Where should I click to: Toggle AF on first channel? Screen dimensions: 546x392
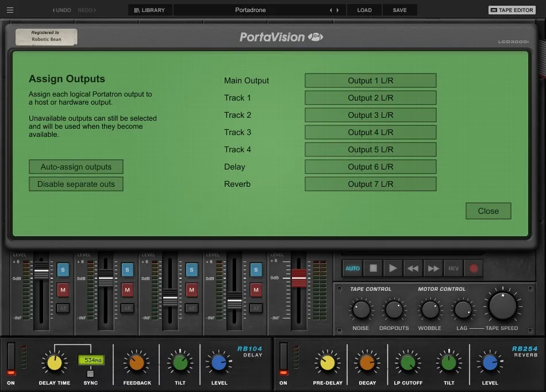click(x=63, y=308)
